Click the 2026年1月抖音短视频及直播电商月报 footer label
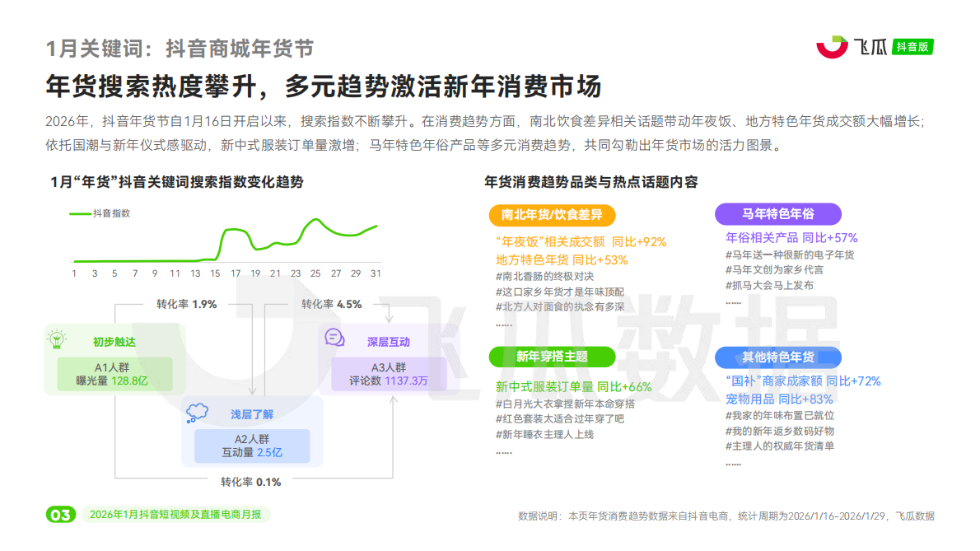980x551 pixels. tap(175, 515)
